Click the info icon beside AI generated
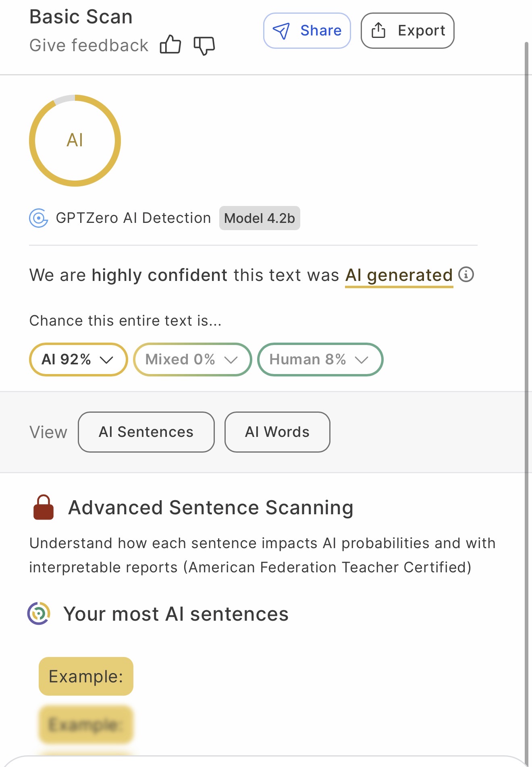 click(x=466, y=275)
